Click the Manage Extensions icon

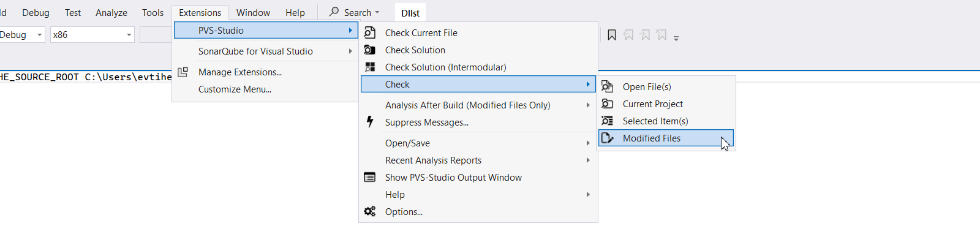[183, 72]
